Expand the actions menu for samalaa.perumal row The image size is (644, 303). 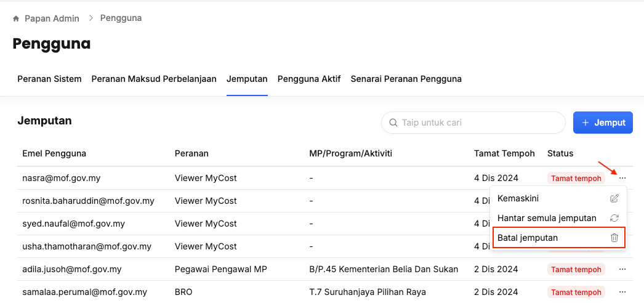pos(622,292)
